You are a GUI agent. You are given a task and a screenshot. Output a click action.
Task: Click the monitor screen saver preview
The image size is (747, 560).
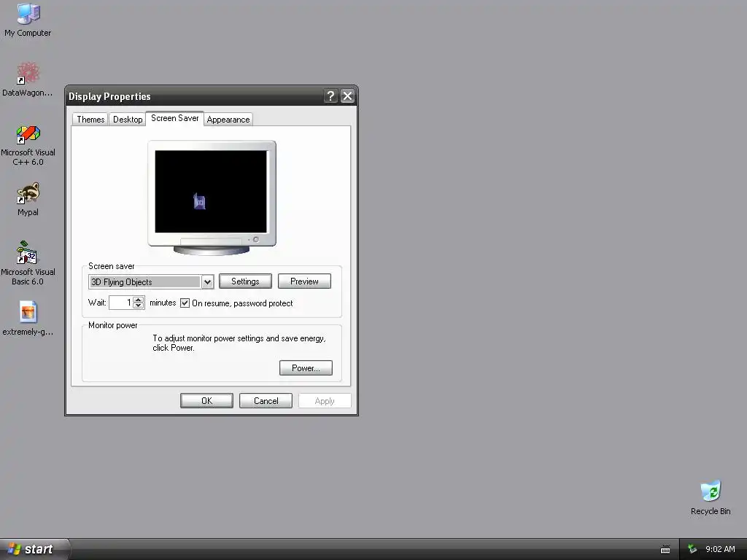click(211, 192)
